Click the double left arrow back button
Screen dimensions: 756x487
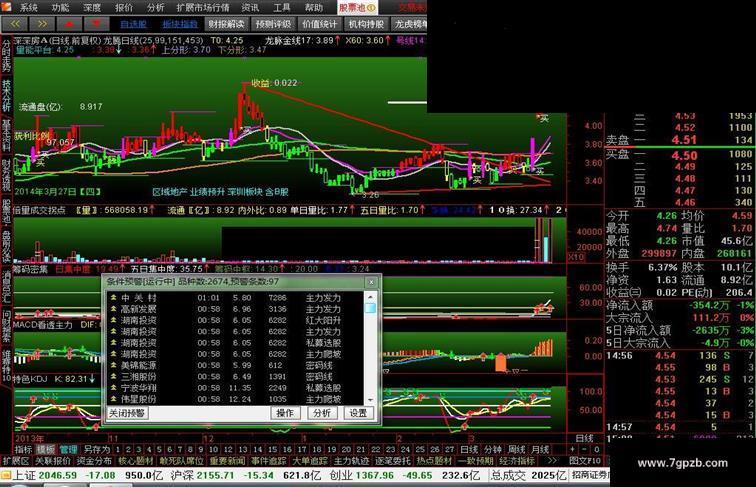coord(15,24)
